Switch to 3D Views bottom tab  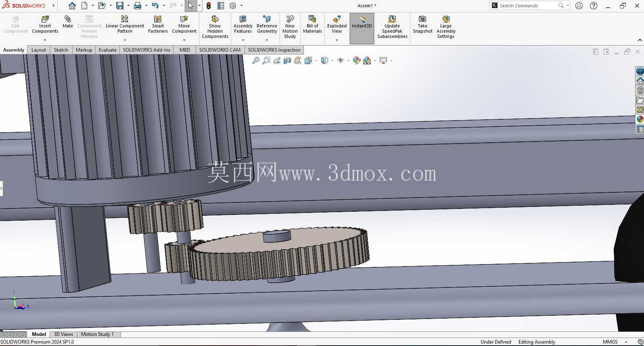pyautogui.click(x=63, y=334)
